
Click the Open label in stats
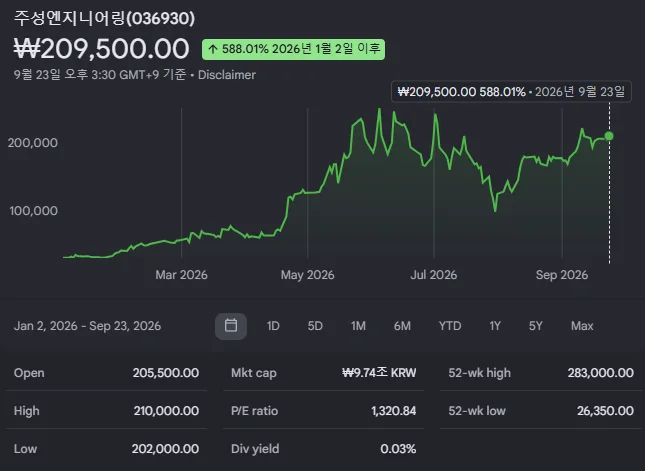pyautogui.click(x=29, y=373)
